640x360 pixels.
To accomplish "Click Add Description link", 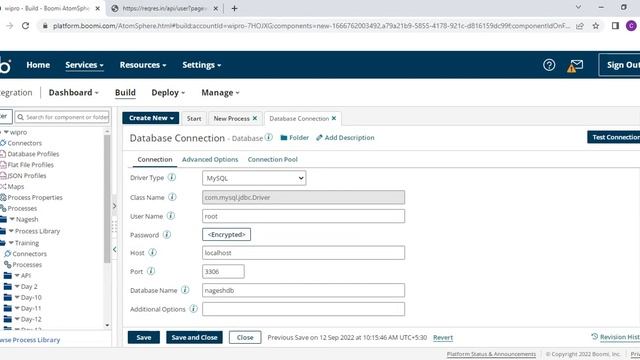I will click(x=345, y=138).
